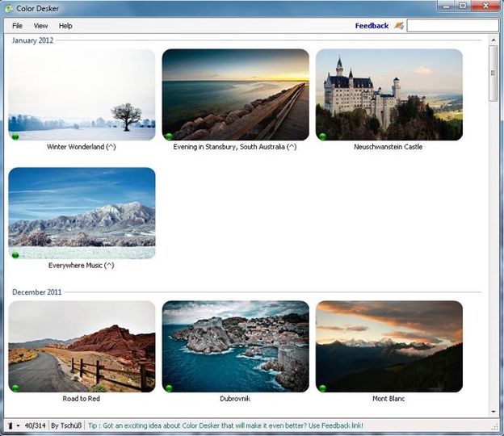Open the View menu

40,26
